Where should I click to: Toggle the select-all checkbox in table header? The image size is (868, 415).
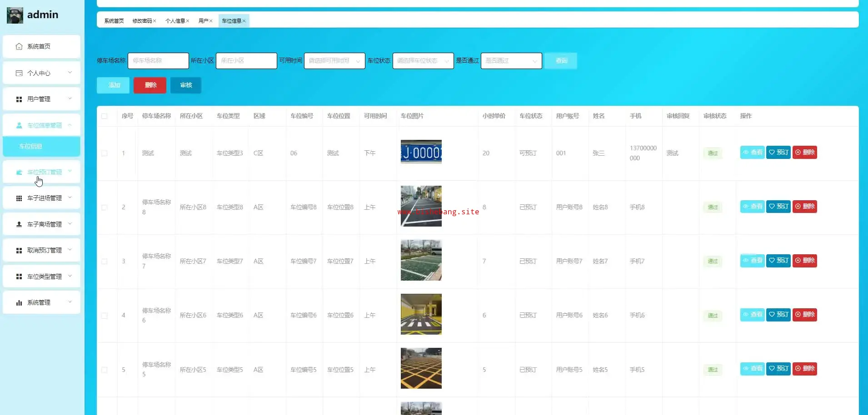[105, 116]
